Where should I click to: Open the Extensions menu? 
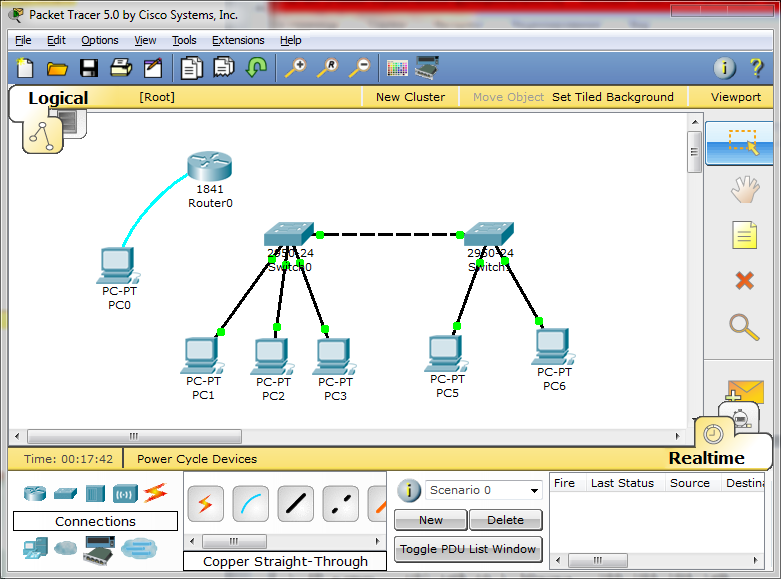[238, 40]
